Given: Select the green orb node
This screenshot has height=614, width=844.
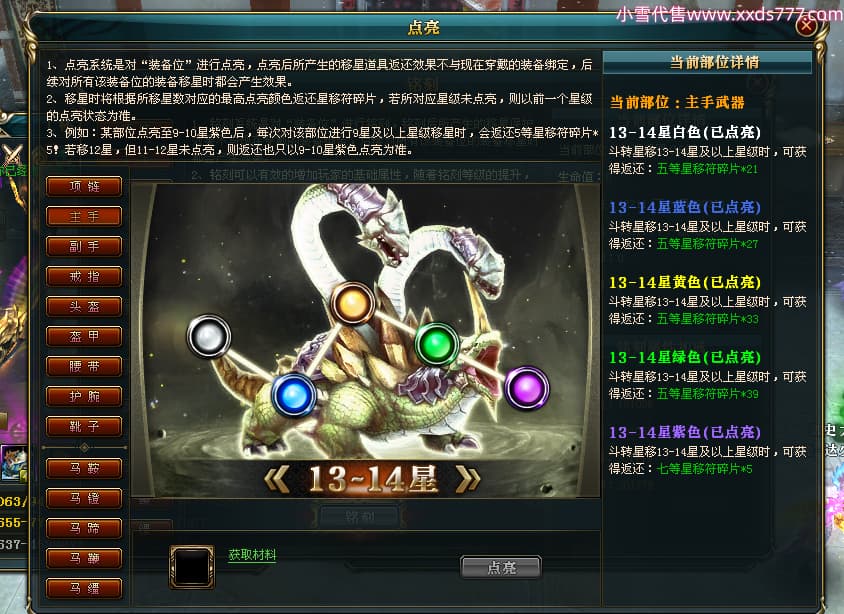Looking at the screenshot, I should point(437,344).
